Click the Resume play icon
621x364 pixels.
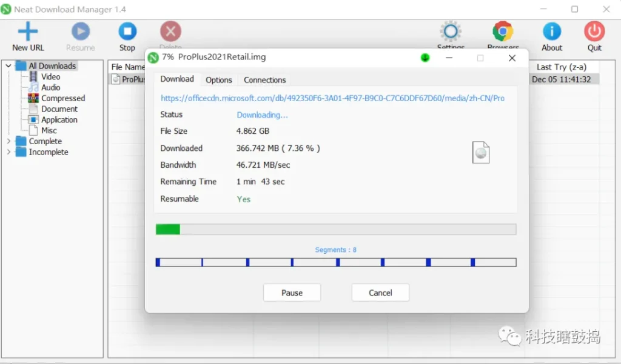[x=81, y=31]
